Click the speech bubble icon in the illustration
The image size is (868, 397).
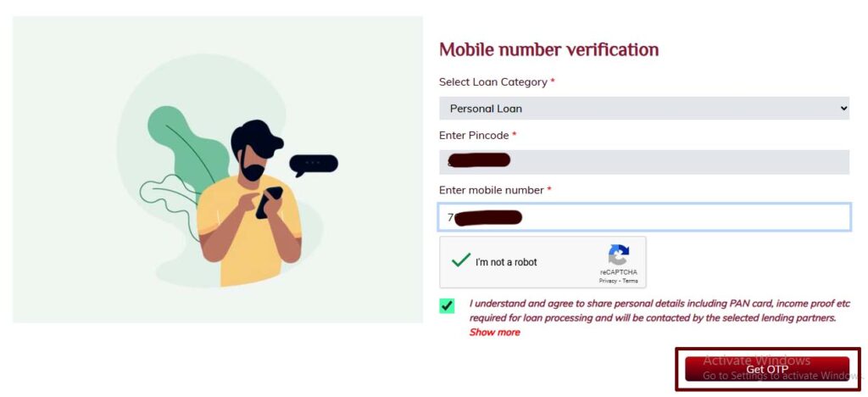point(314,165)
